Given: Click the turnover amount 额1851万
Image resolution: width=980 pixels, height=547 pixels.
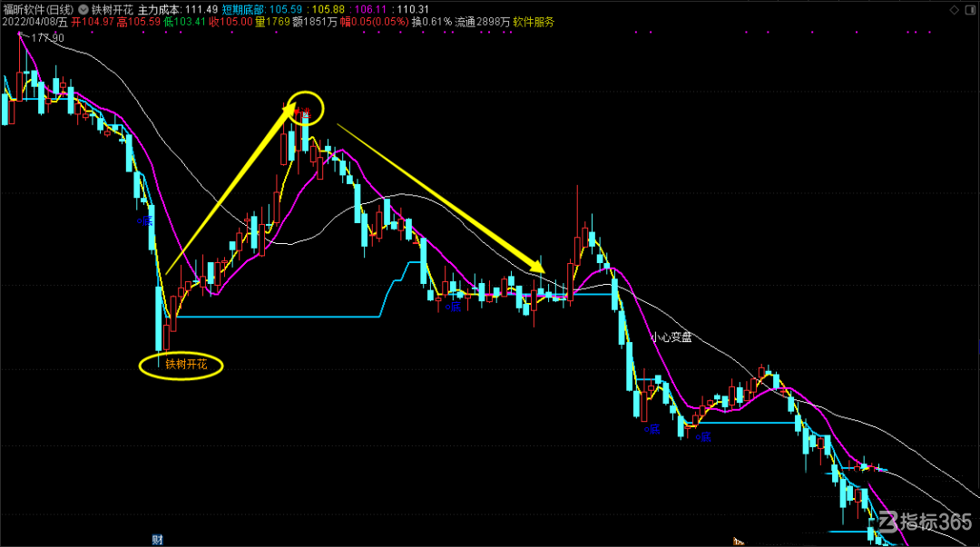Looking at the screenshot, I should point(315,22).
